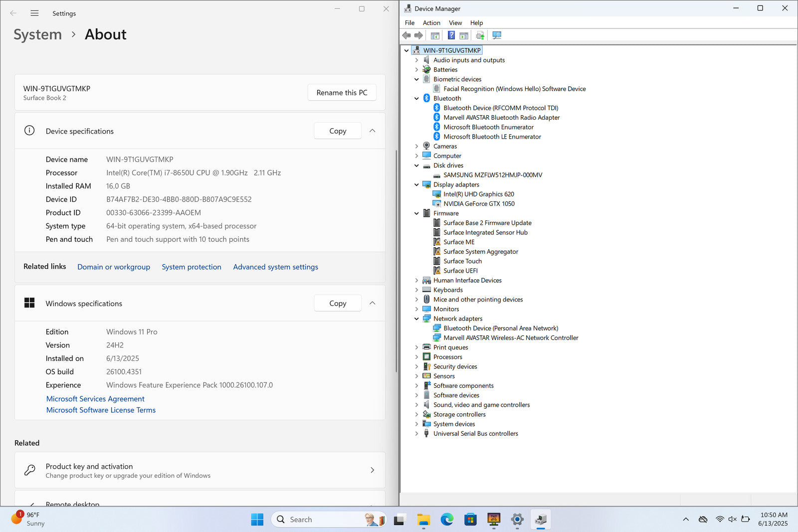Viewport: 798px width, 532px height.
Task: Select NVIDIA GeForce GTX 1050 adapter
Action: point(479,204)
